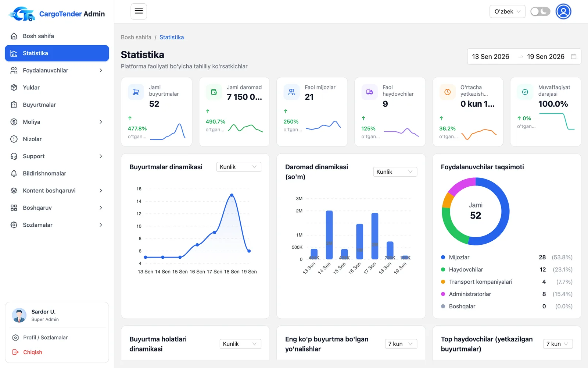Click the Kontent boshqaruvi layers icon

click(x=14, y=191)
